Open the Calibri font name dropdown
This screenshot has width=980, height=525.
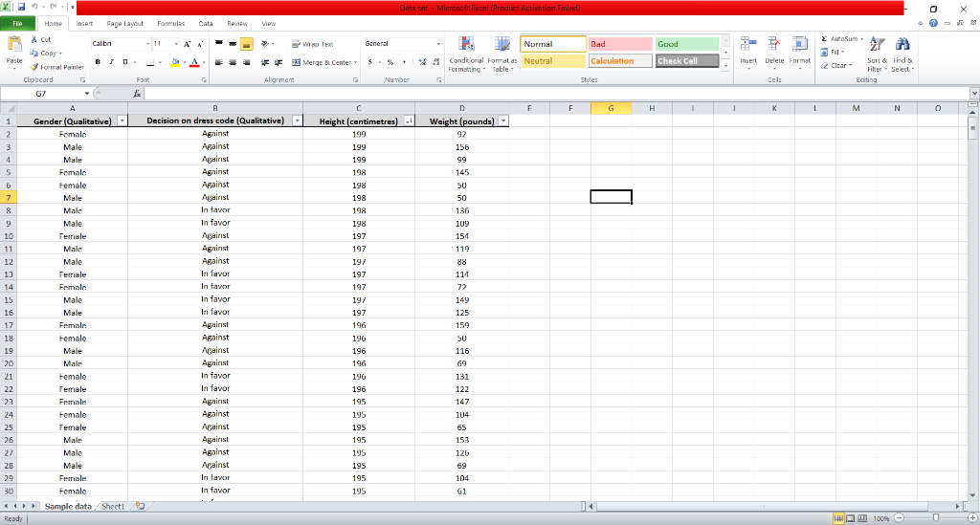pyautogui.click(x=148, y=44)
